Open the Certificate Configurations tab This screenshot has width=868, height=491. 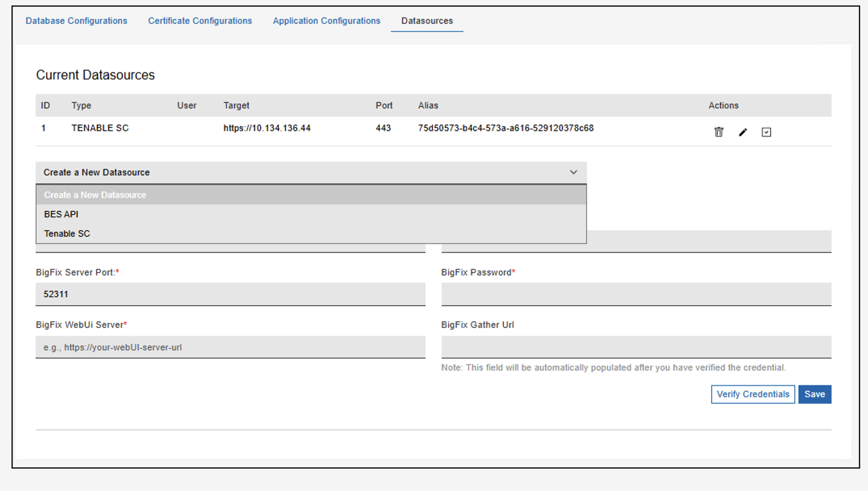click(x=200, y=21)
